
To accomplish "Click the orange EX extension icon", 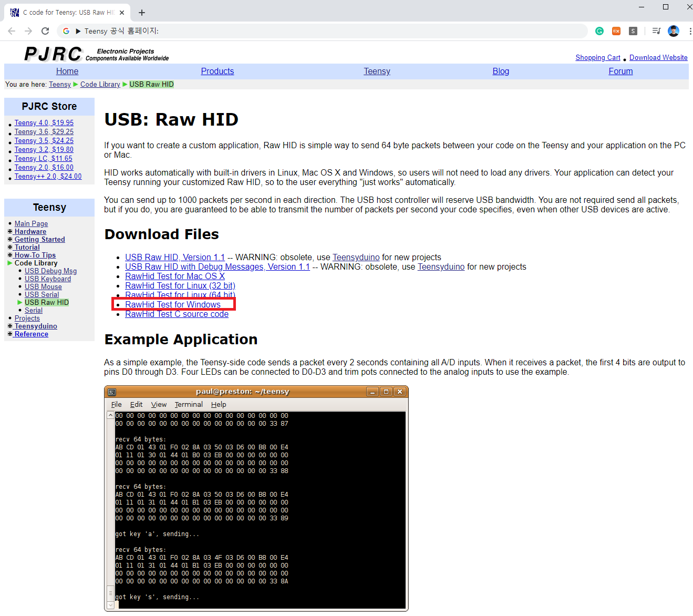I will (616, 31).
